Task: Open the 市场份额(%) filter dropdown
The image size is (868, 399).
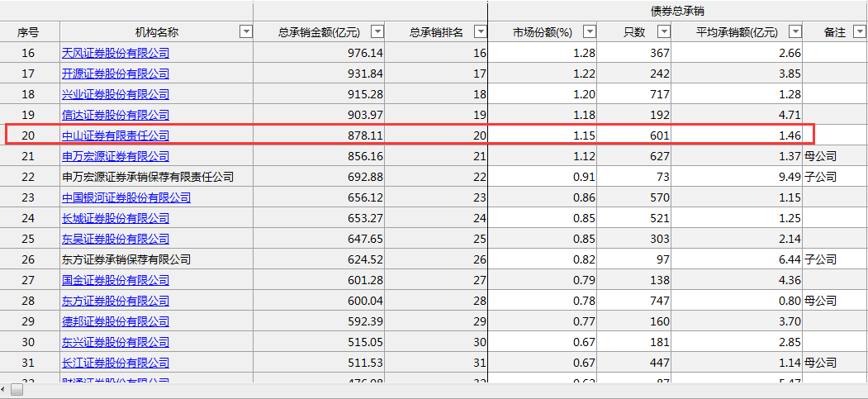Action: pyautogui.click(x=590, y=32)
